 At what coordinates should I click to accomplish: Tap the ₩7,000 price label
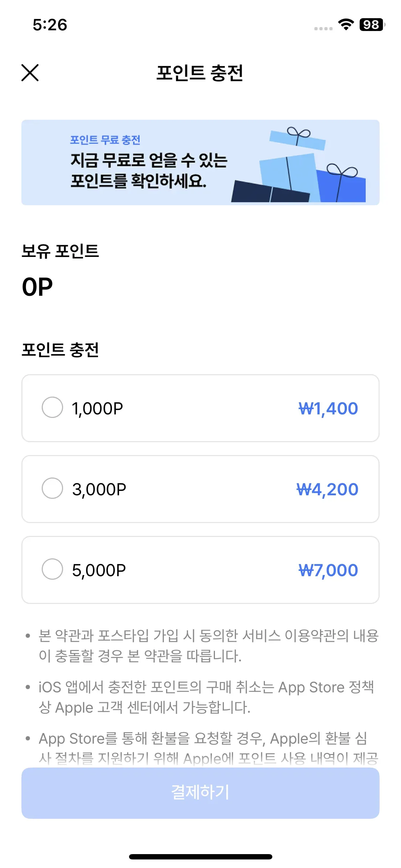tap(328, 570)
